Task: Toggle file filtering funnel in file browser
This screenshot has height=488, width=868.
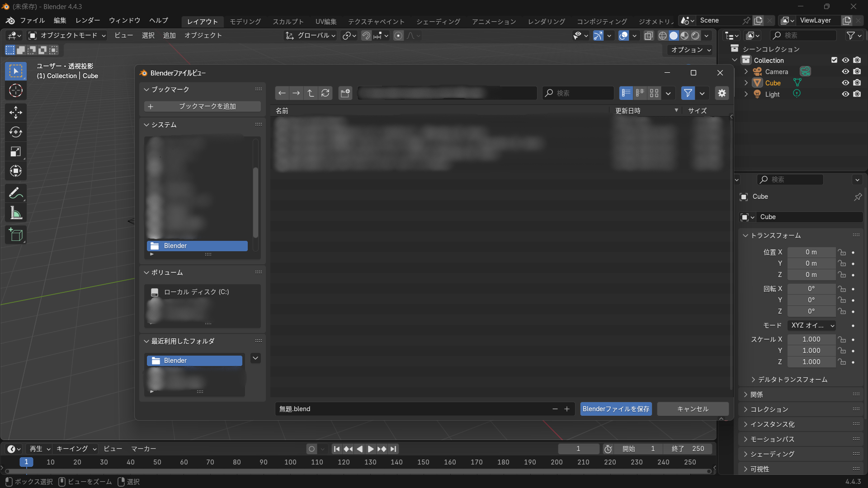Action: click(x=688, y=93)
